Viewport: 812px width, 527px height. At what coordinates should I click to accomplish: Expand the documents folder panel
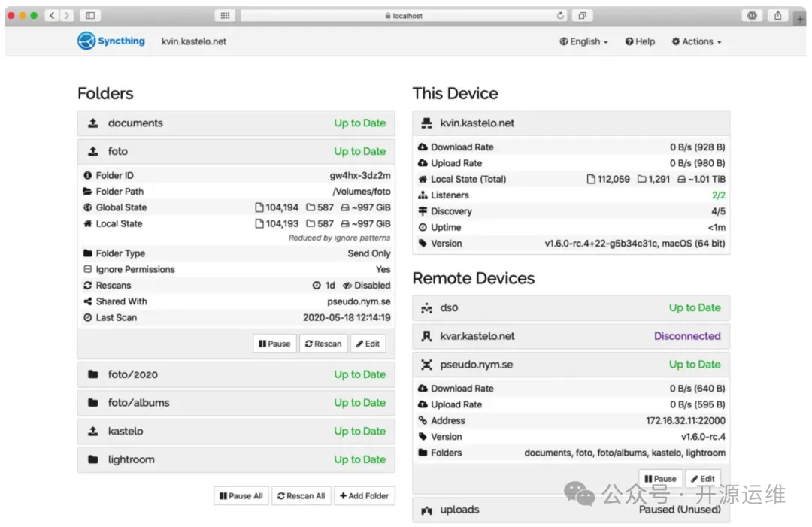236,123
